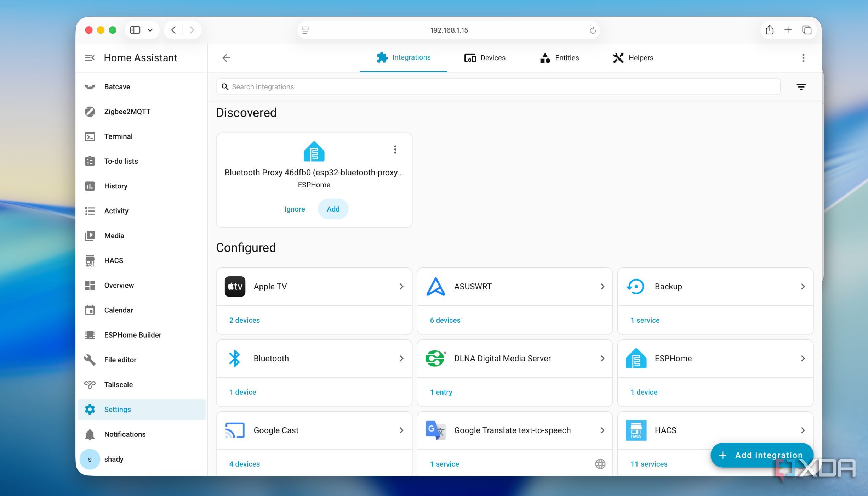Open the Notifications bell

90,434
